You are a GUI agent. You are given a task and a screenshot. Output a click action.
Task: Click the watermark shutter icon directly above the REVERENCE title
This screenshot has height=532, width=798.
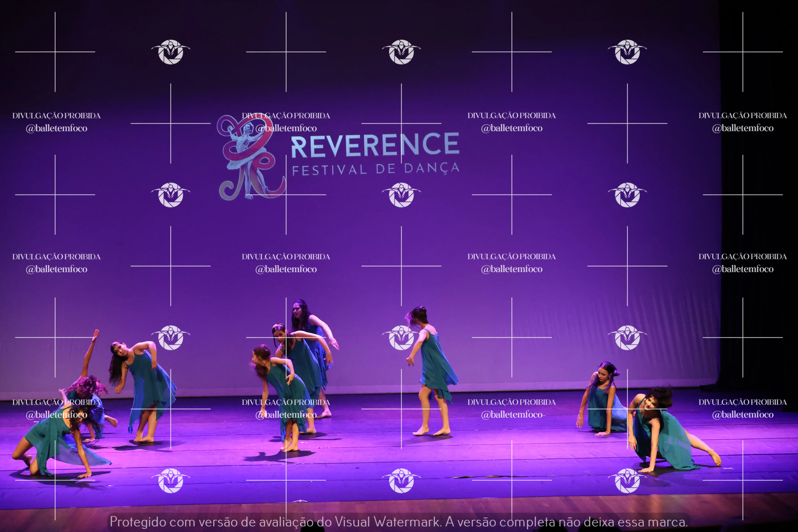pos(401,52)
